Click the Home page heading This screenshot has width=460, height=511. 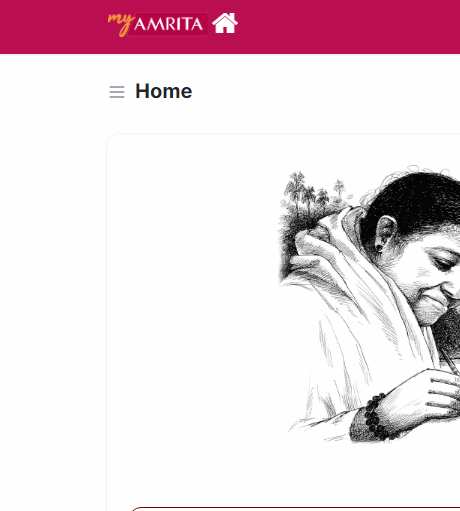pos(164,91)
